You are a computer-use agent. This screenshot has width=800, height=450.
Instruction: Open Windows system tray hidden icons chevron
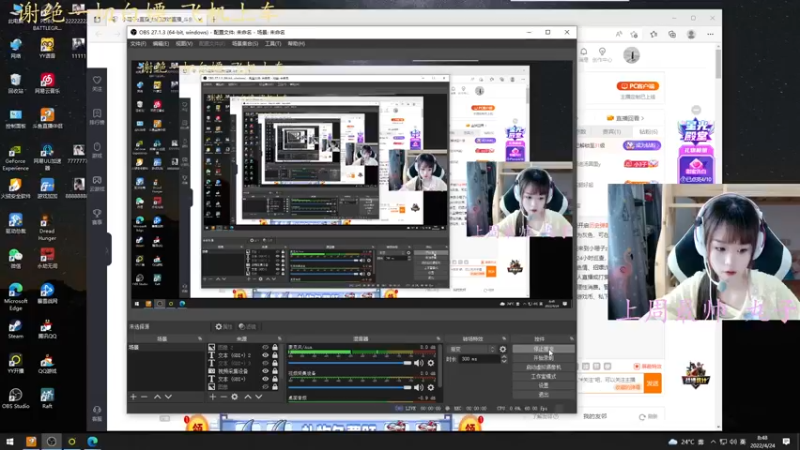(713, 441)
